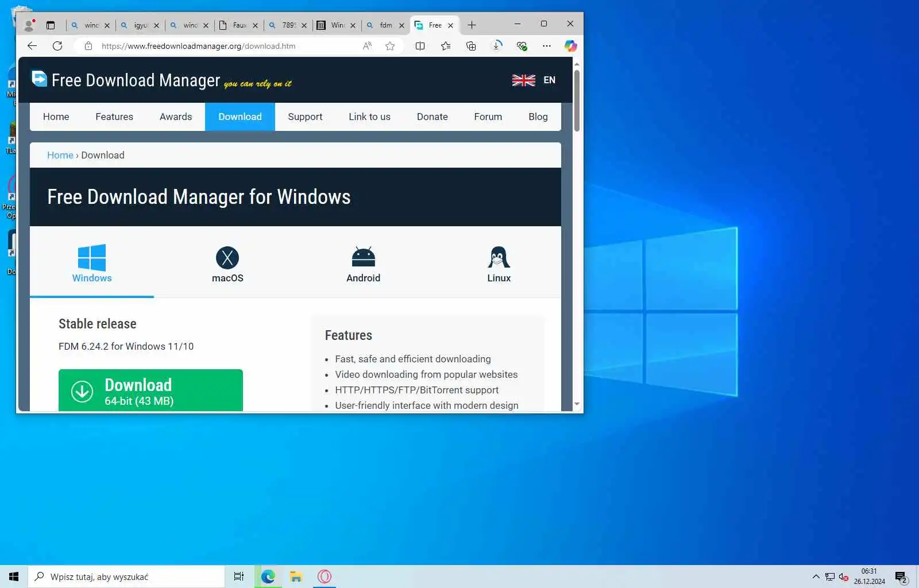
Task: Select the Linux penguin platform icon
Action: click(499, 257)
